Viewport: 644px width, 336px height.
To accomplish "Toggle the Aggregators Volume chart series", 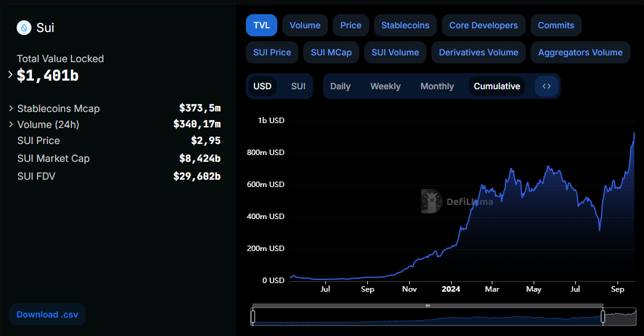I will click(x=581, y=52).
